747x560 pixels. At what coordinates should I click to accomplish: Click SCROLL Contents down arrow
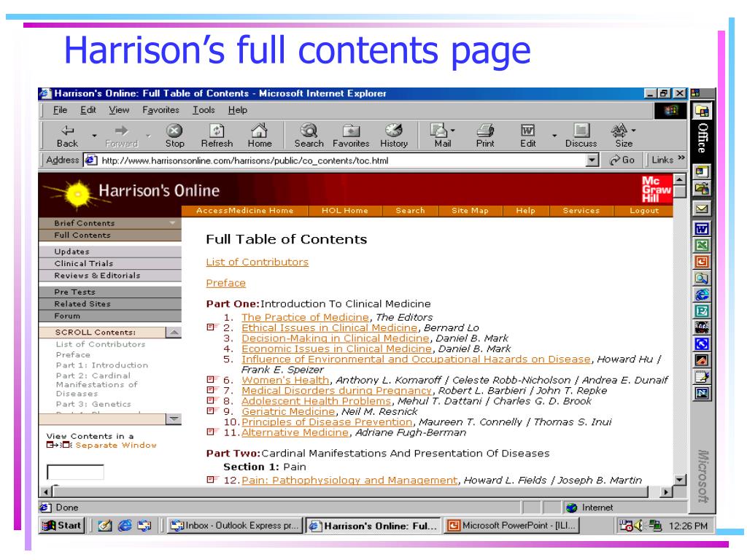click(x=174, y=419)
